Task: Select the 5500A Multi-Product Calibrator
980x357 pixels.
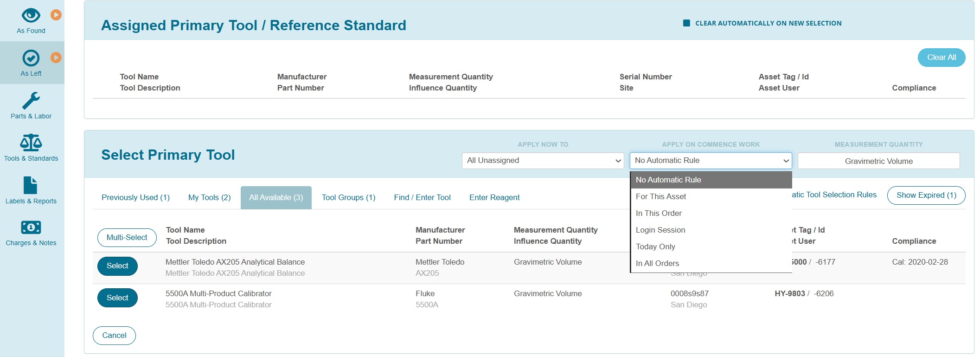Action: tap(117, 298)
